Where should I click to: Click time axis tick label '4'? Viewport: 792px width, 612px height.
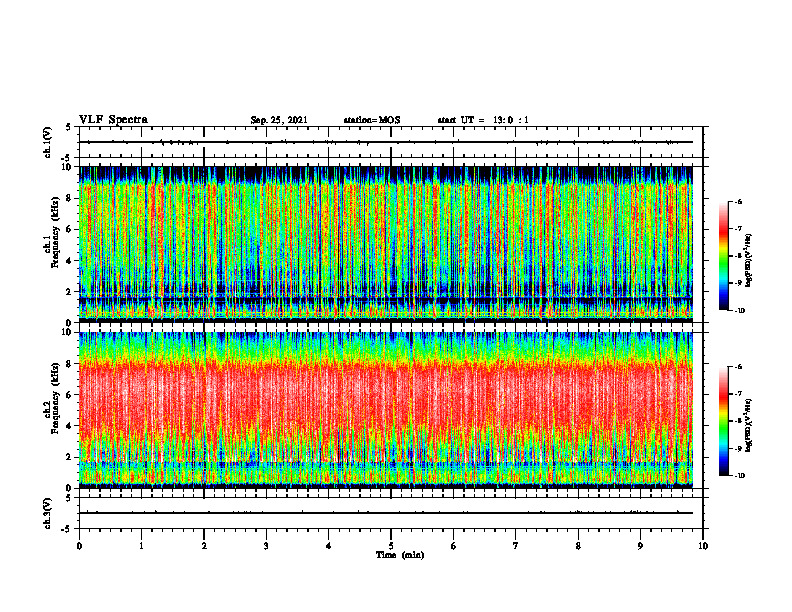[x=329, y=546]
